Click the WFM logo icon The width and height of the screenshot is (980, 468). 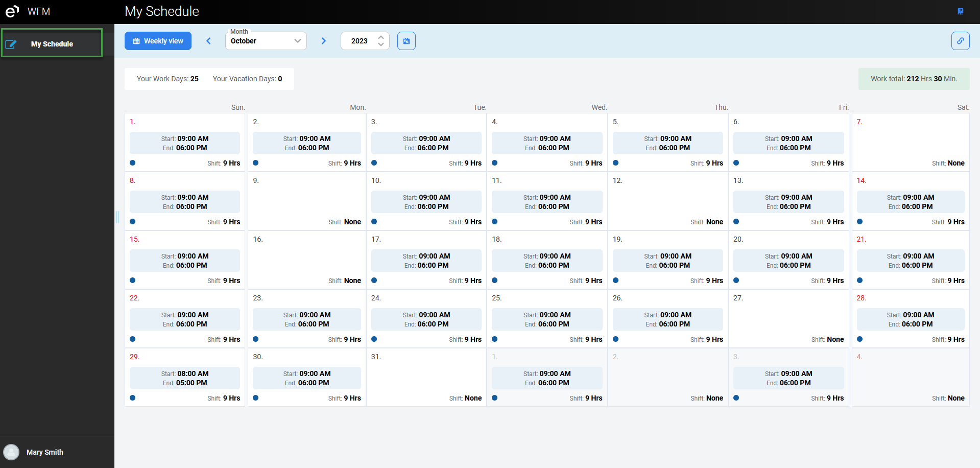tap(12, 11)
